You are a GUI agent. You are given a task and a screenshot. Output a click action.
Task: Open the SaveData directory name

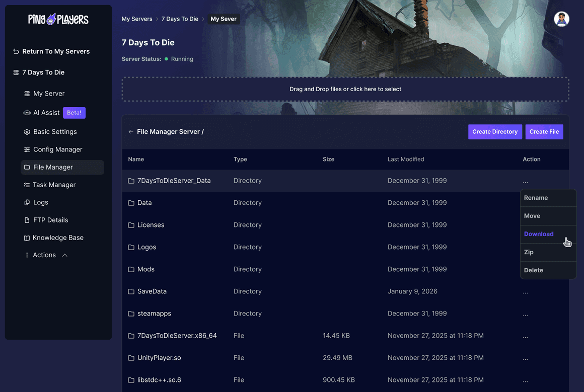point(152,291)
